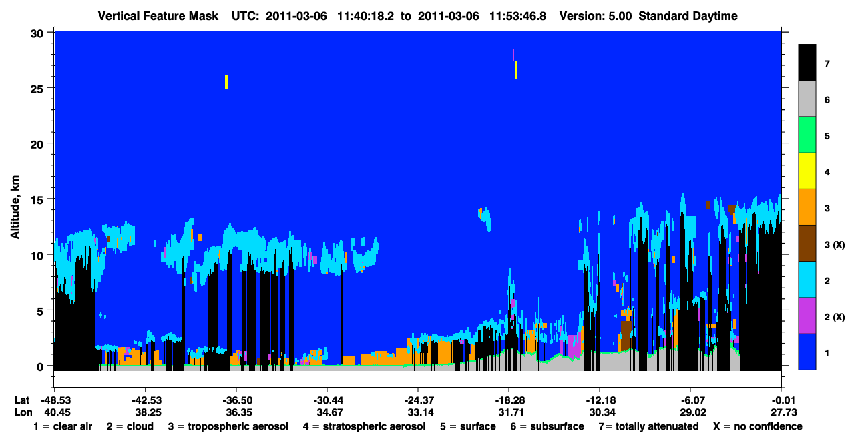Screen dimensions: 868x445
Task: Click the isolated cyan cloud at 13 km near latitude -20
Action: pyautogui.click(x=485, y=219)
